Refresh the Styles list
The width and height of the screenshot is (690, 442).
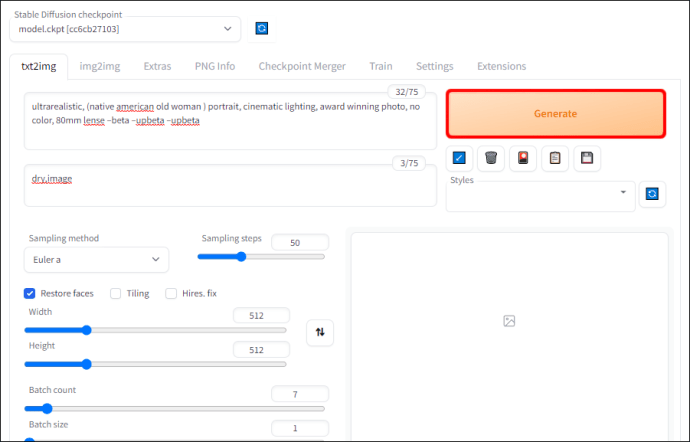coord(652,194)
